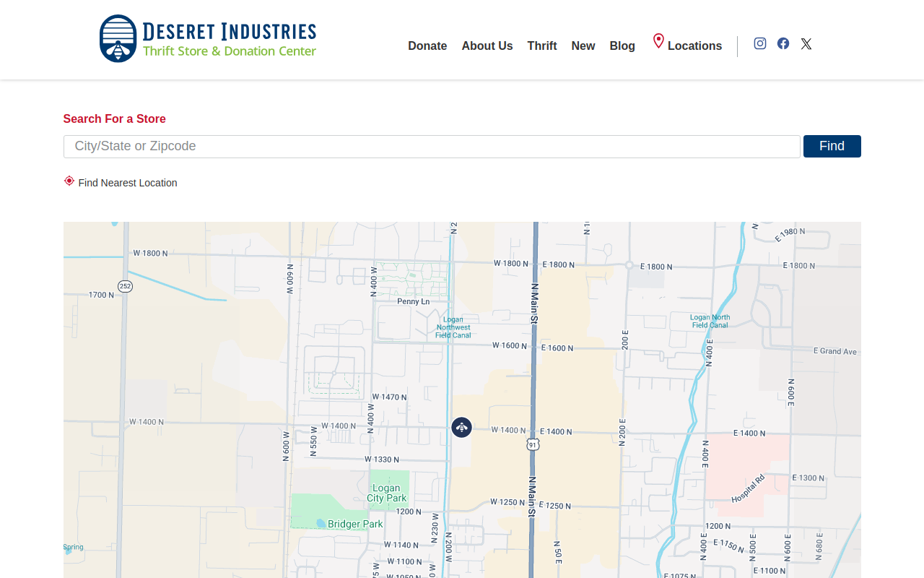The image size is (924, 578).
Task: Click the Logan City Park label on map
Action: 386,493
